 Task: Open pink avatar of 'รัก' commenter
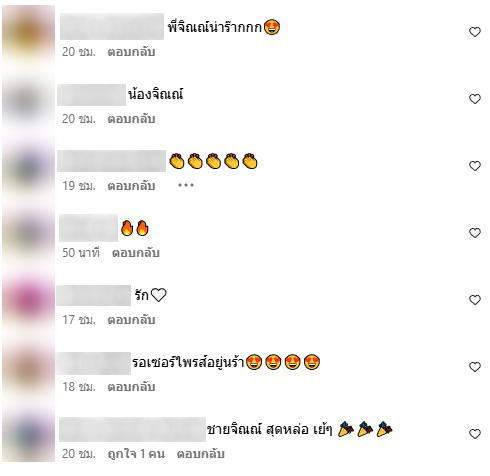[x=29, y=299]
